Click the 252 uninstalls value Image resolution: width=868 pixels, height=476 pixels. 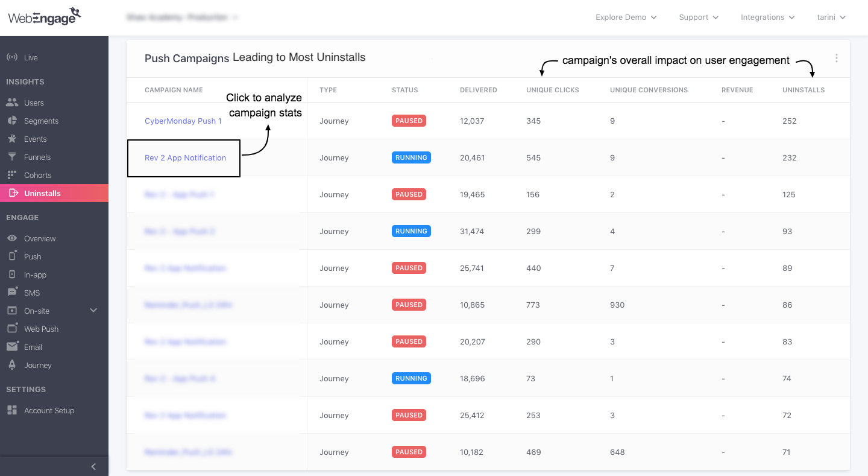click(x=790, y=121)
